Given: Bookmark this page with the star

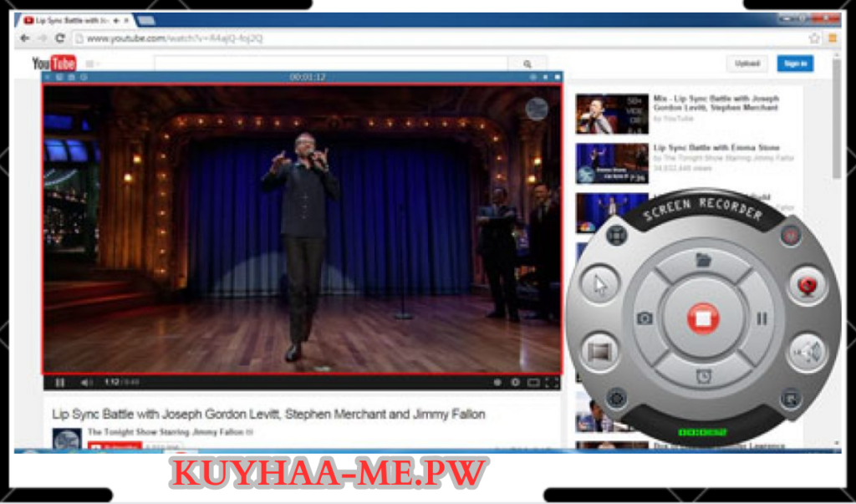Looking at the screenshot, I should click(x=814, y=38).
